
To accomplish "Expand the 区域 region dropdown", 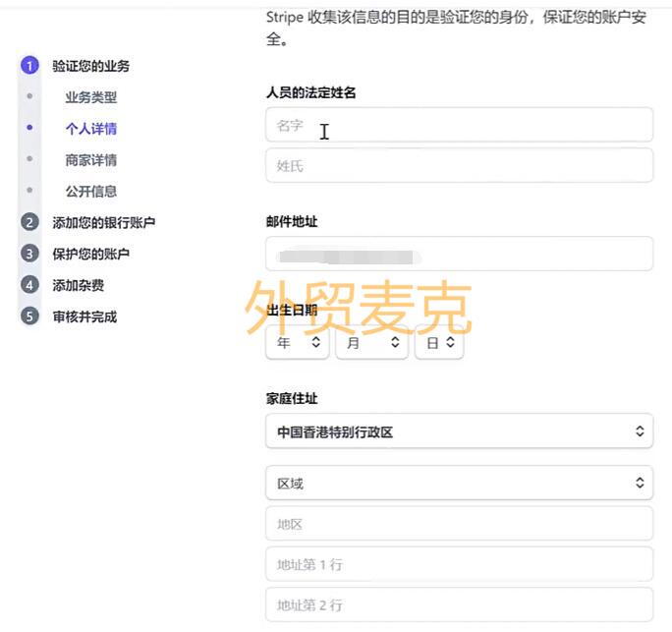I will pyautogui.click(x=459, y=483).
